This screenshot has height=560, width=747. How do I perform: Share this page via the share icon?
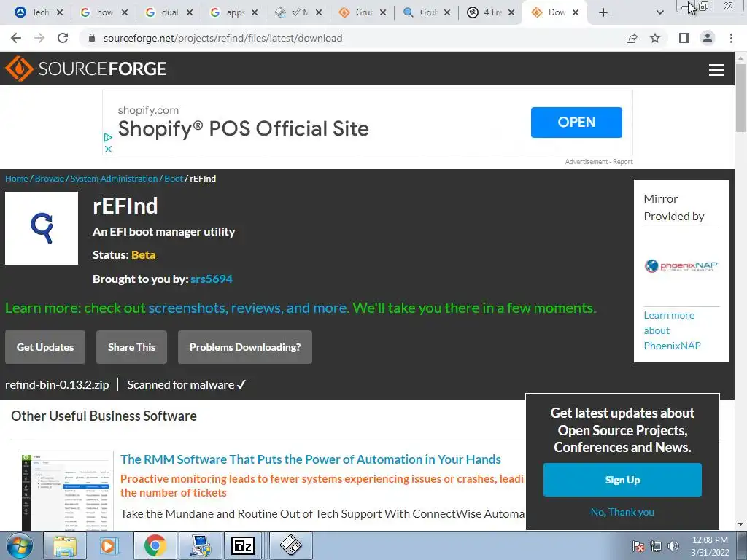coord(632,38)
